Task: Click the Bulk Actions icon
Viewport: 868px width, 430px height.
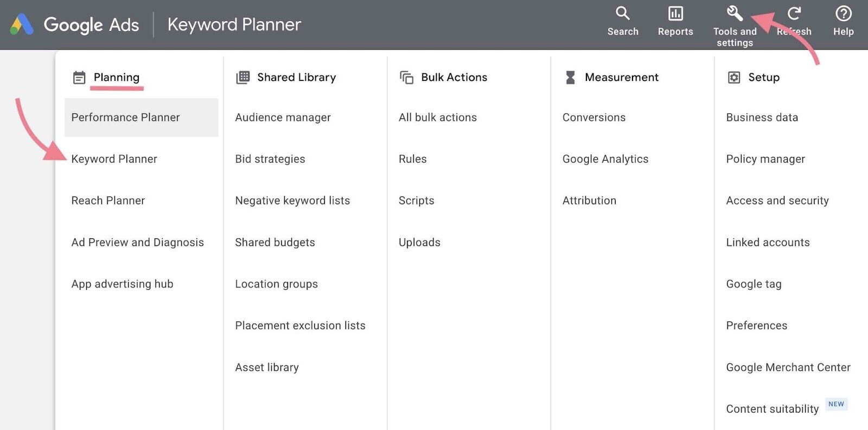Action: click(x=406, y=77)
